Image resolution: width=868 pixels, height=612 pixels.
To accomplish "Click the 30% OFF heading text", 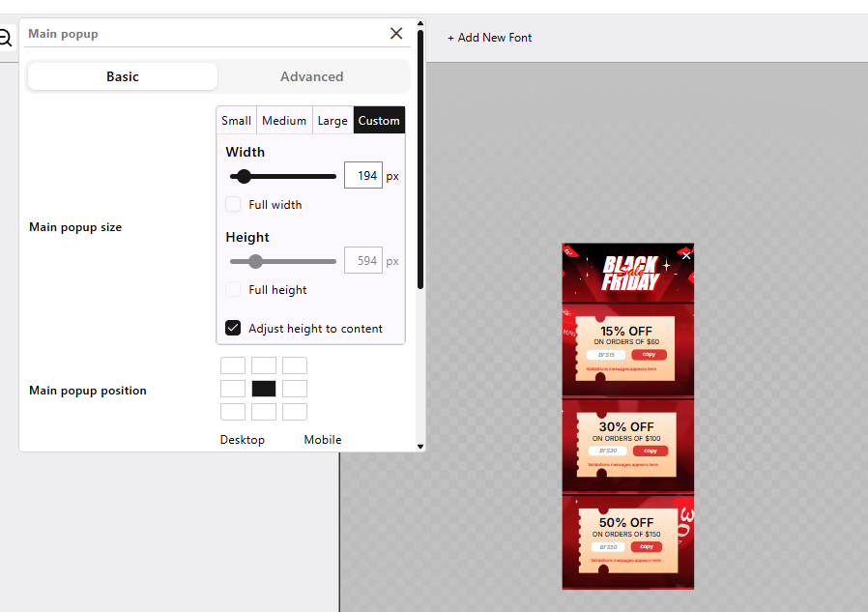I will [626, 427].
